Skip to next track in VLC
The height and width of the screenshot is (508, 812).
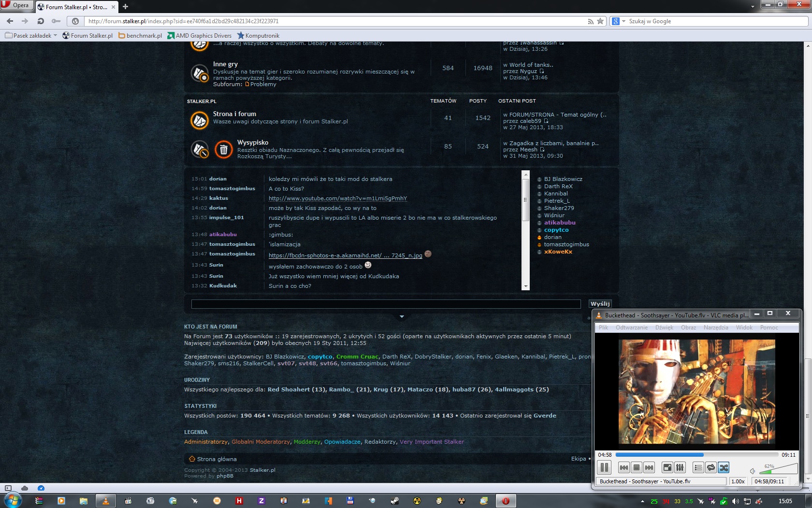click(x=649, y=467)
